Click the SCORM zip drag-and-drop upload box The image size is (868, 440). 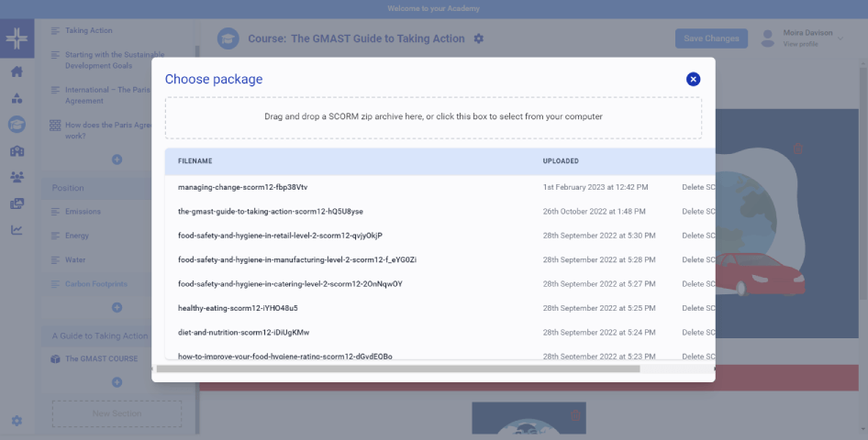(x=433, y=117)
